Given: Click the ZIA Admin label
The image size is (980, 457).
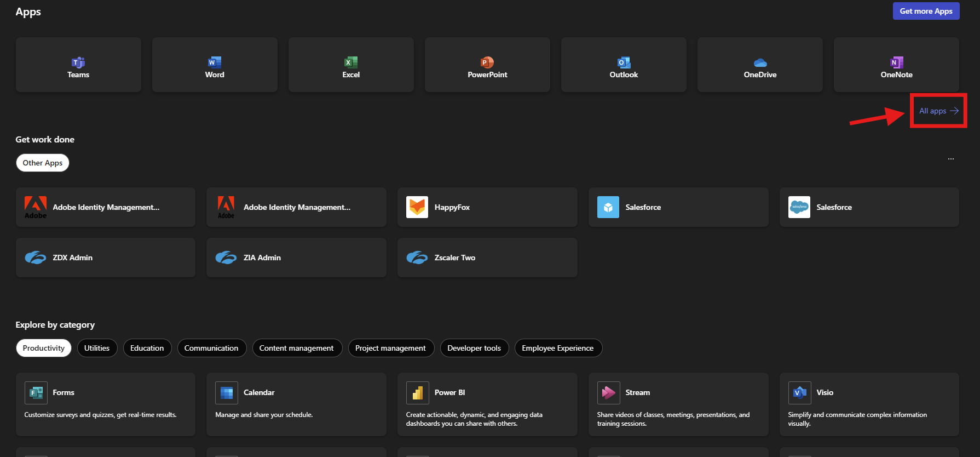Looking at the screenshot, I should [x=262, y=258].
